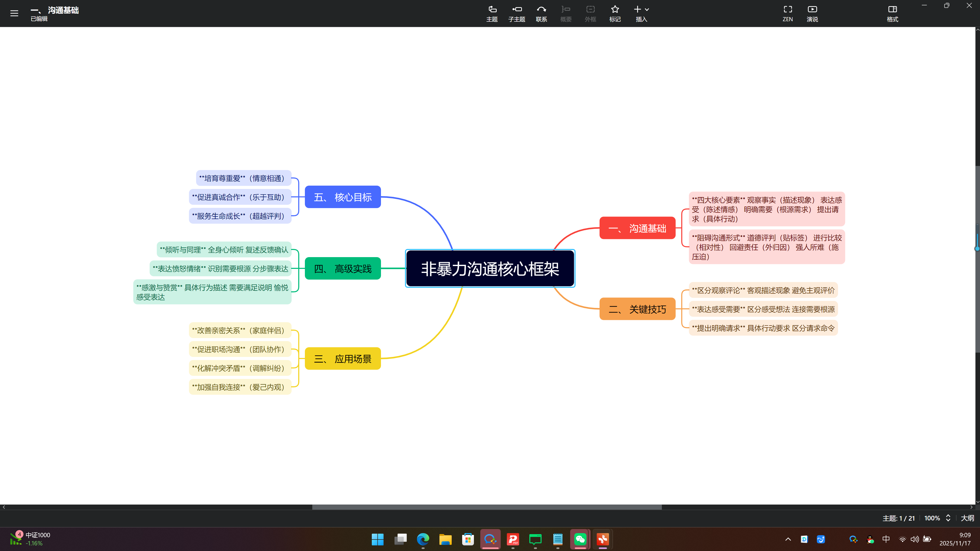Open the WPS PDF app from the taskbar

[x=512, y=539]
